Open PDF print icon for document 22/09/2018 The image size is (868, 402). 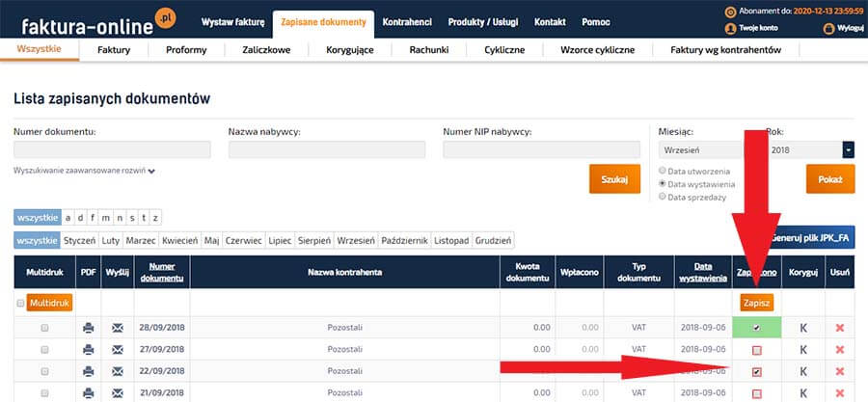[88, 371]
